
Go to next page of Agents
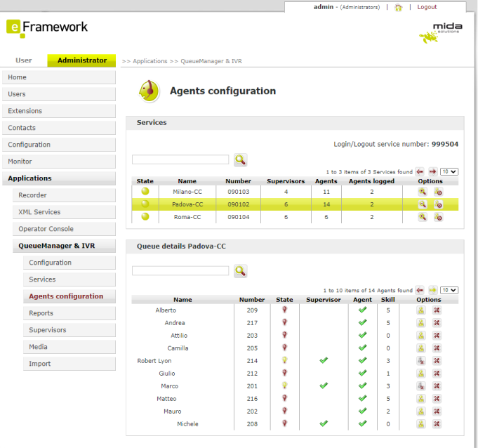point(432,290)
